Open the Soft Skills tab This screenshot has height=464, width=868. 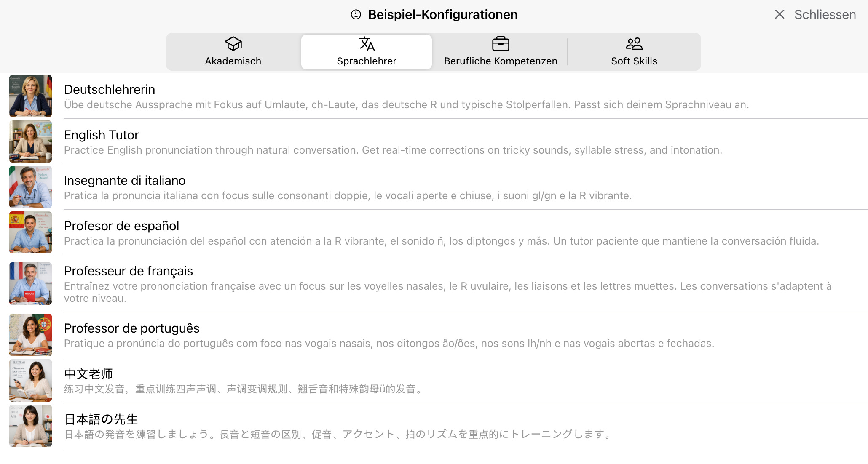(x=634, y=61)
